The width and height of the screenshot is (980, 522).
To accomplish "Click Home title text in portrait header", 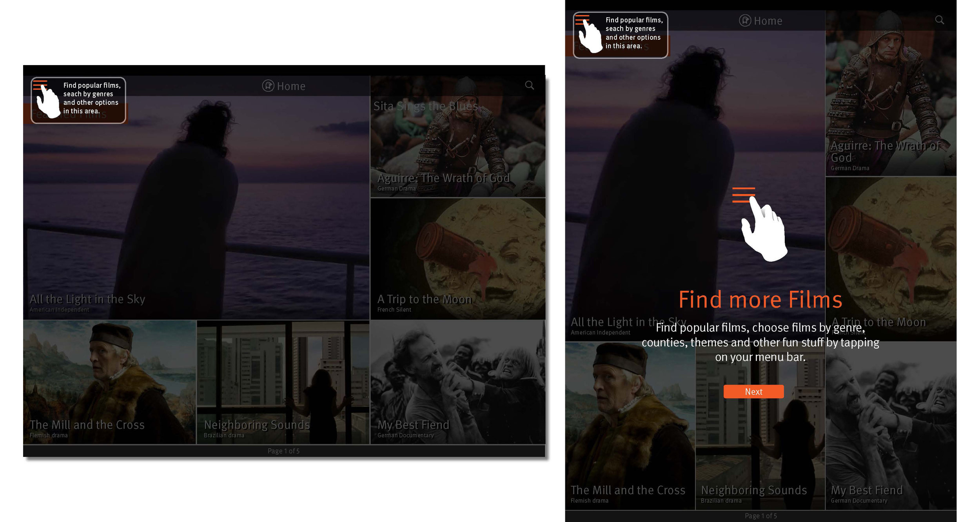I will [768, 21].
